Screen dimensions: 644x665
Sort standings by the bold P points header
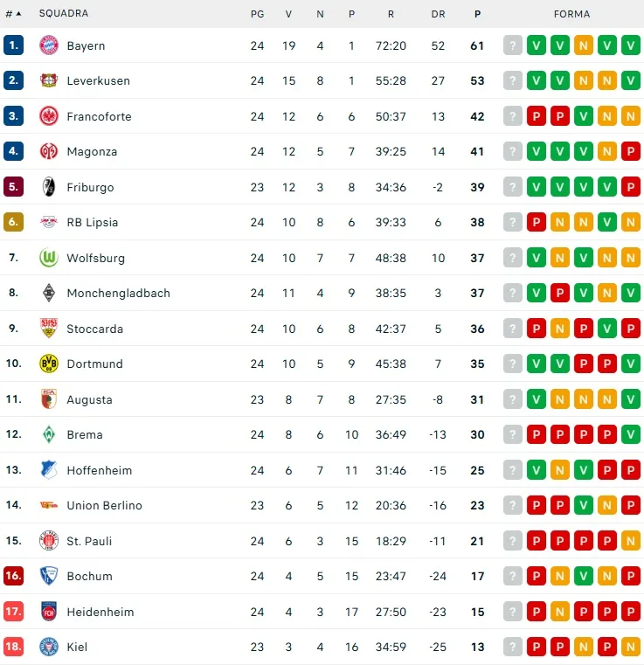tap(477, 14)
